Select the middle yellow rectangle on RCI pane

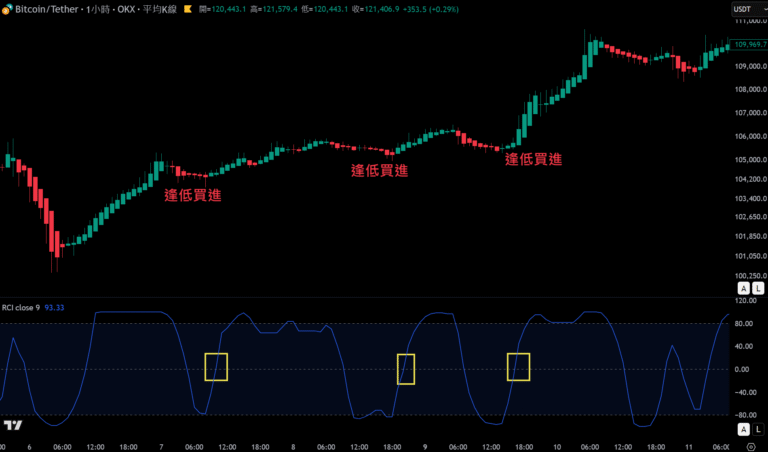tap(406, 369)
